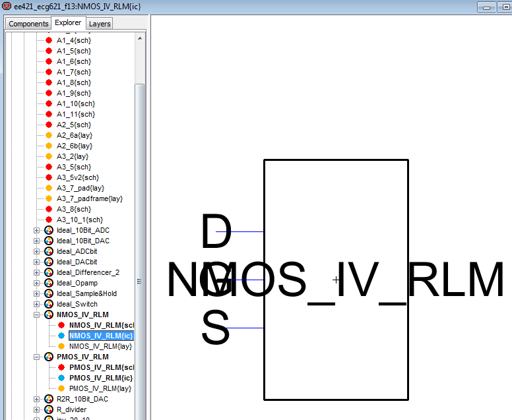Viewport: 512px width, 420px height.
Task: Expand the Ideal_Sample&Hold cell group
Action: [x=36, y=293]
